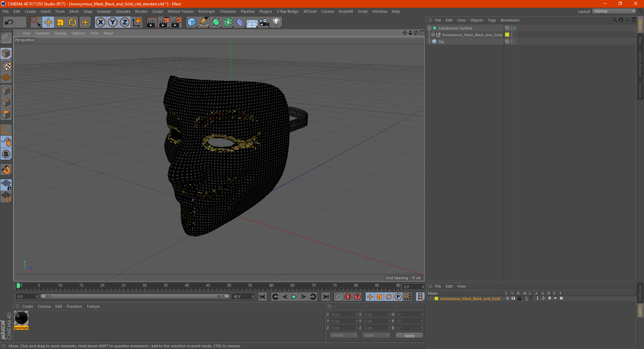Image resolution: width=644 pixels, height=349 pixels.
Task: Play the animation forward
Action: point(294,297)
